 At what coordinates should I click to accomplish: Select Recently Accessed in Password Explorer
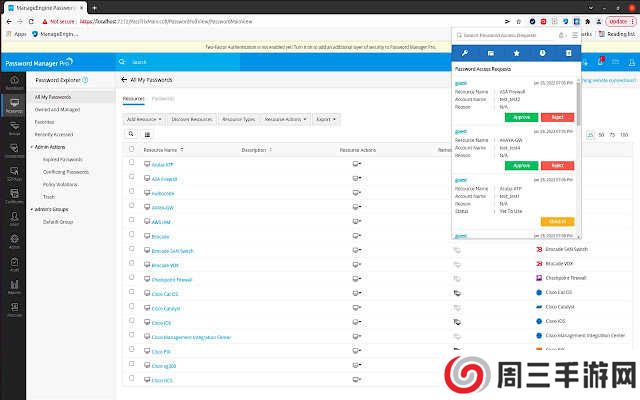point(54,134)
